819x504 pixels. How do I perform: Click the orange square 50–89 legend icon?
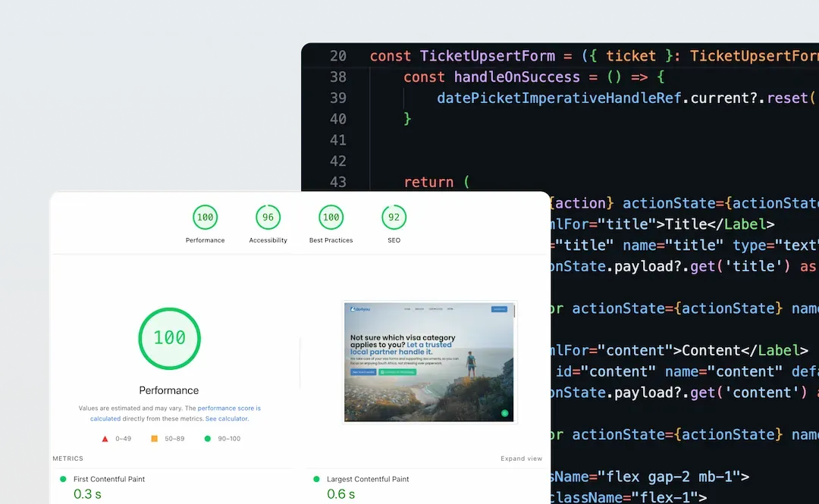click(154, 439)
